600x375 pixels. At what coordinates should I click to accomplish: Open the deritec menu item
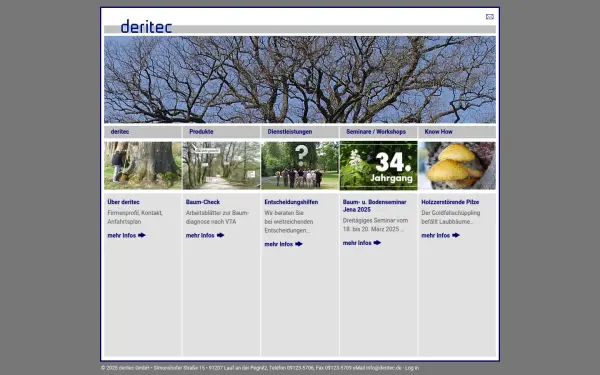pyautogui.click(x=120, y=132)
